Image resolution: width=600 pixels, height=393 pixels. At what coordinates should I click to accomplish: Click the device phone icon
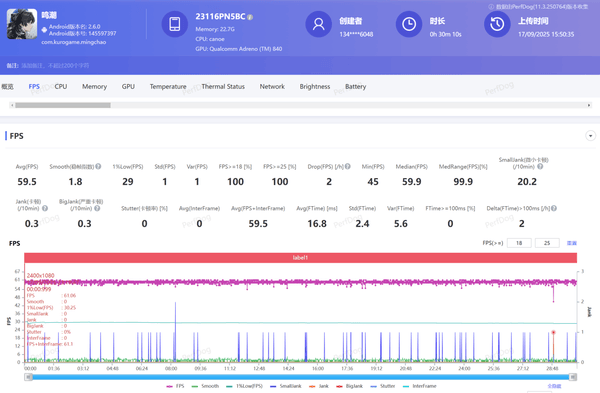(174, 24)
